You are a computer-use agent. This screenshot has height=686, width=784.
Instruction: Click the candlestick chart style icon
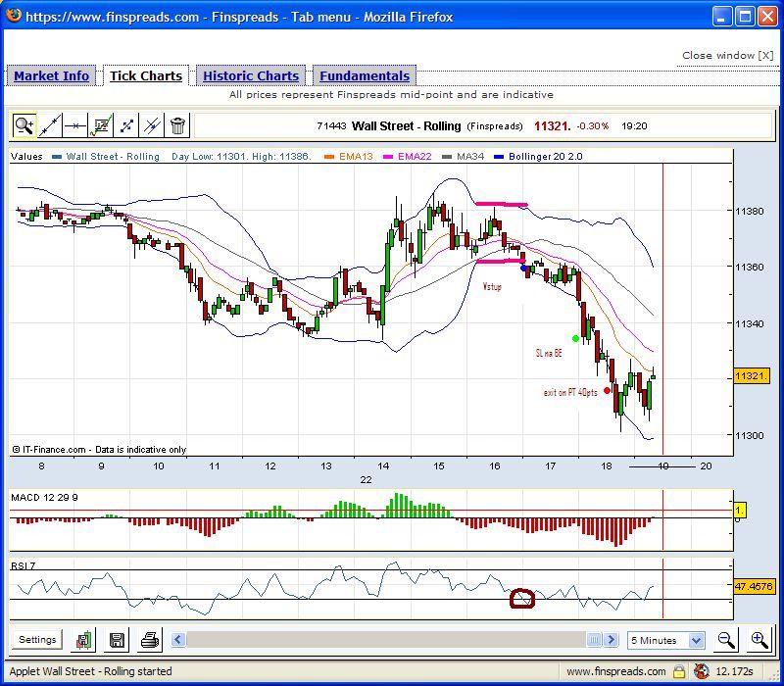[x=84, y=640]
